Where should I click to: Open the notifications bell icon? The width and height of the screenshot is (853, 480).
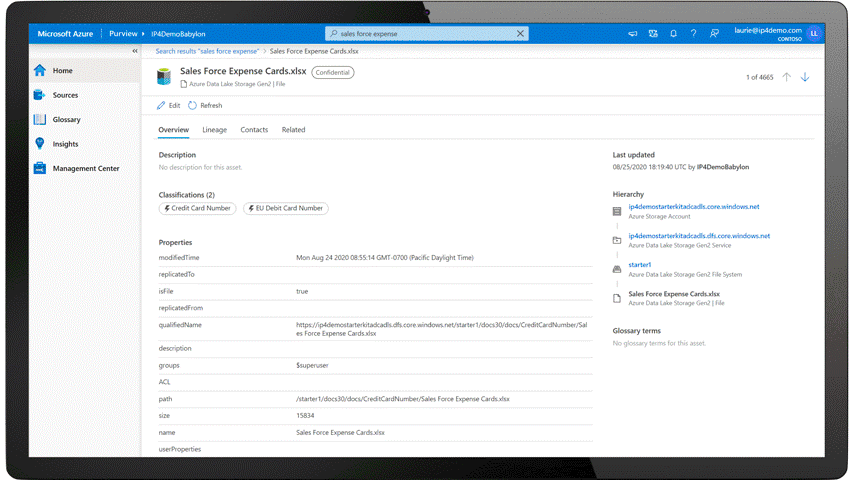[673, 33]
